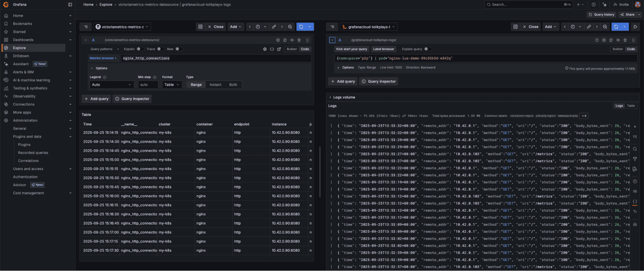Shift right pane time range forwards

[597, 27]
